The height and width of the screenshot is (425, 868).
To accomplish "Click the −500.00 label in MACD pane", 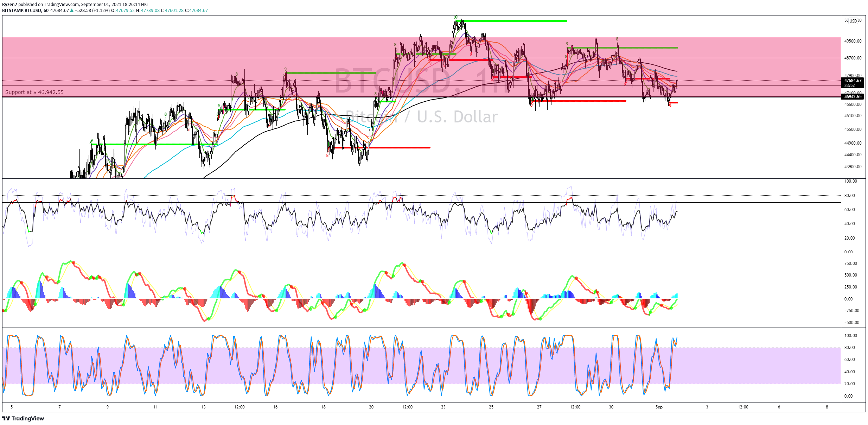I will pyautogui.click(x=852, y=323).
